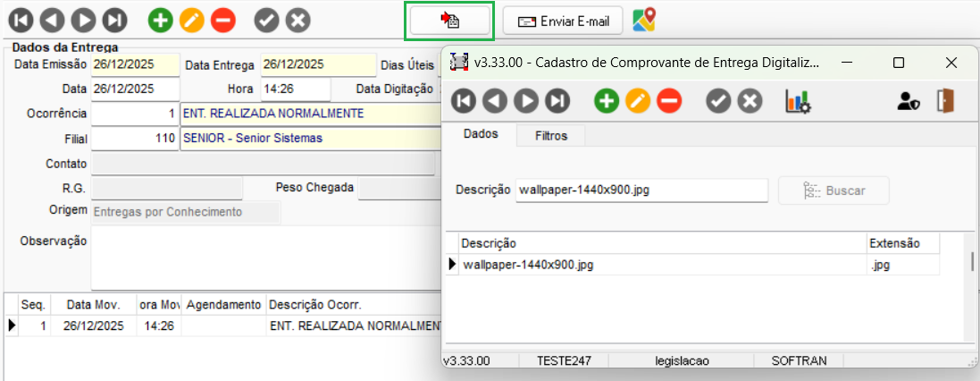
Task: Select grid row wallpaper-1440x900.jpg
Action: coord(694,266)
